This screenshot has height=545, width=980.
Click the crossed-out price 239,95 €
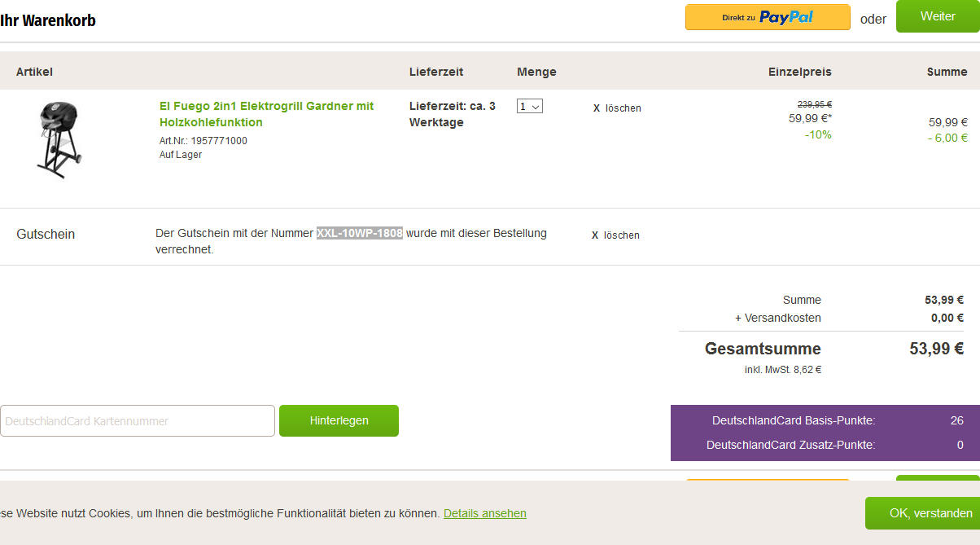(814, 104)
